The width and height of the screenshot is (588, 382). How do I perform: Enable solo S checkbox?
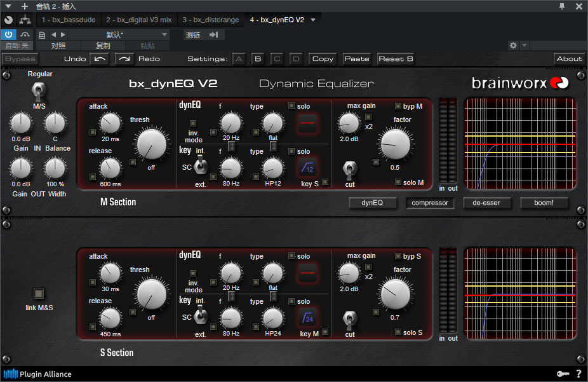point(398,332)
